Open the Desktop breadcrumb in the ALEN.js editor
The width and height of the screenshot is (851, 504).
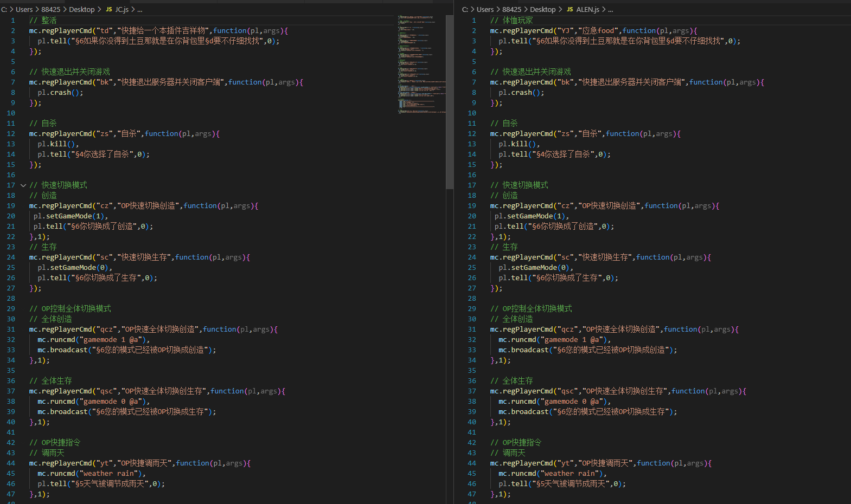point(543,9)
